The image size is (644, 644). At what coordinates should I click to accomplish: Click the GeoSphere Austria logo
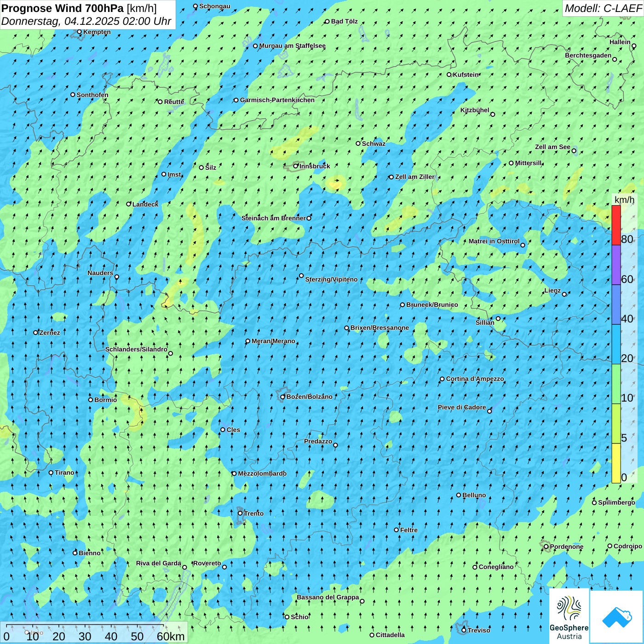569,615
